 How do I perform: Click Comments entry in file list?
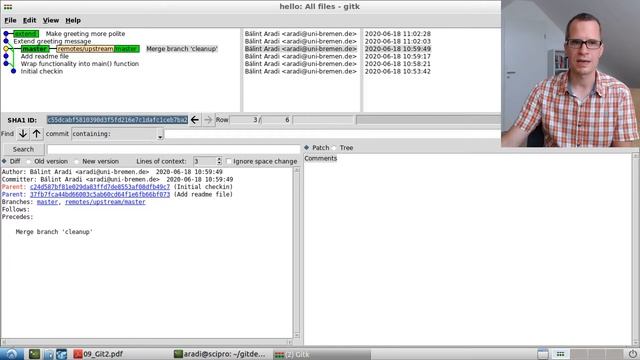[320, 158]
